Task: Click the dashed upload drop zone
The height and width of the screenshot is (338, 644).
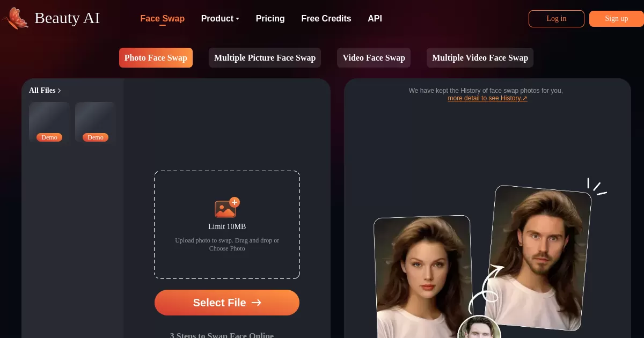Action: click(x=227, y=225)
